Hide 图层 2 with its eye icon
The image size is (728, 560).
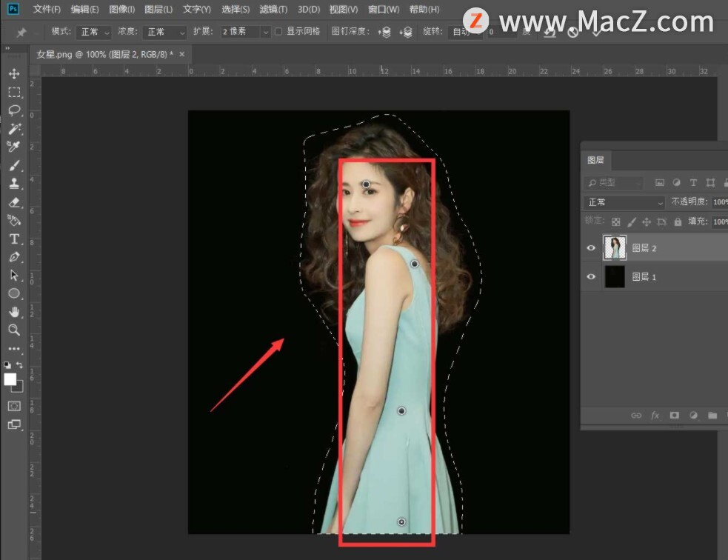(591, 248)
